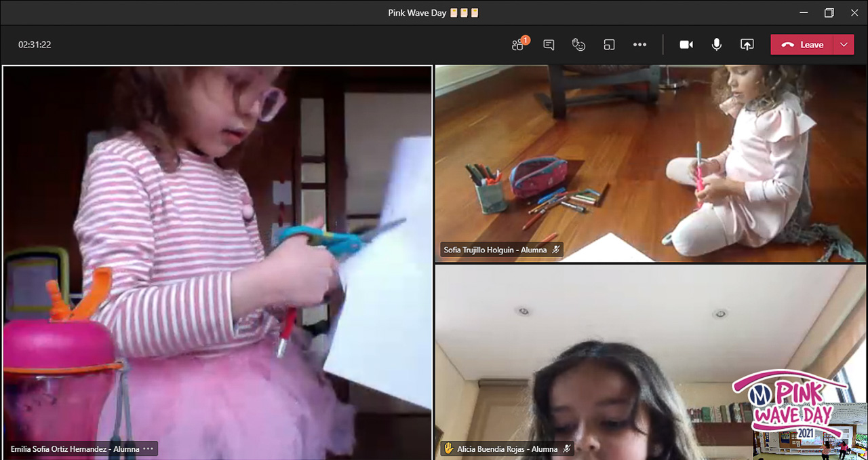Open more options for Emilia Sofia Ortiz Hernandez

tap(149, 449)
